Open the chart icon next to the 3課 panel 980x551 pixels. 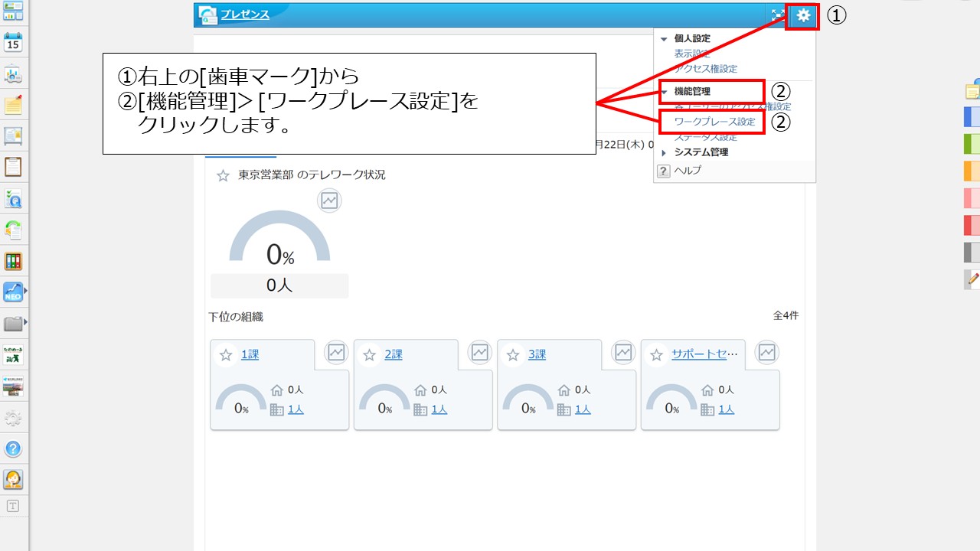[x=622, y=353]
